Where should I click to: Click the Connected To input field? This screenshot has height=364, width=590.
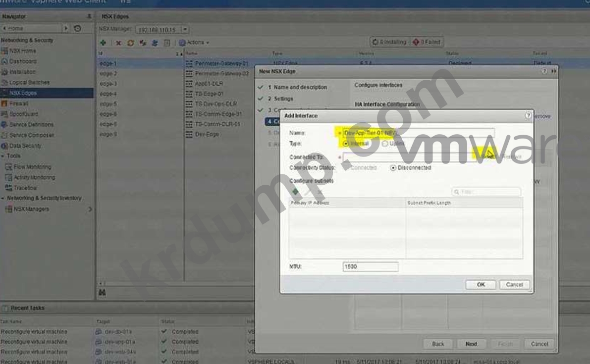(409, 157)
